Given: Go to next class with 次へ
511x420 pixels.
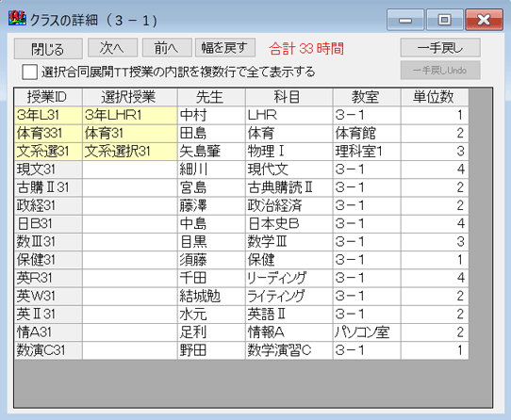Looking at the screenshot, I should point(112,48).
